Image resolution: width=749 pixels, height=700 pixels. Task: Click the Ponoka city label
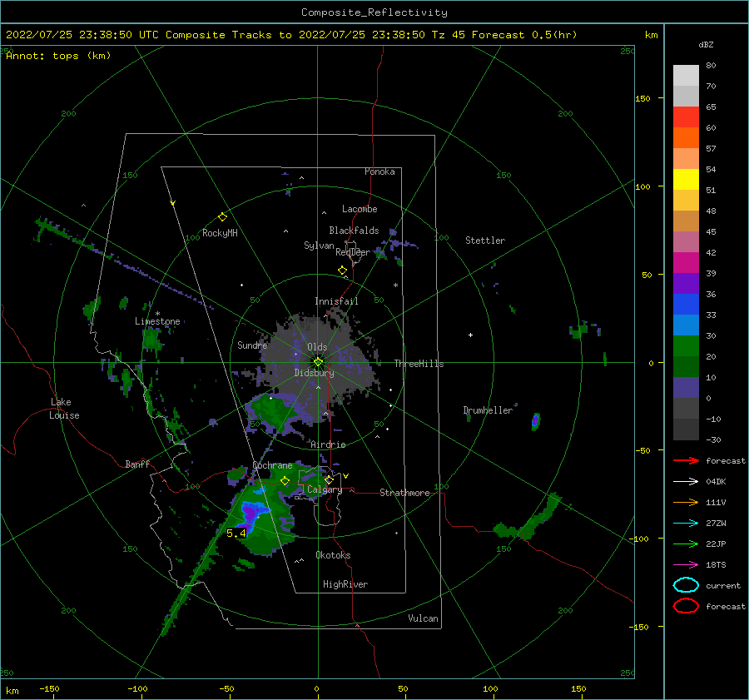click(x=379, y=171)
